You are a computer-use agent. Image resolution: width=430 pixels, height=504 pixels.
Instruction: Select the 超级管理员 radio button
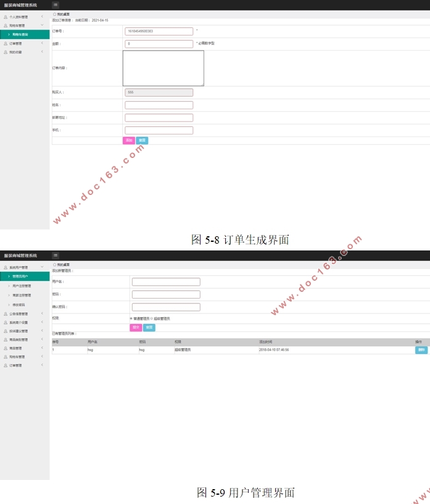click(152, 318)
